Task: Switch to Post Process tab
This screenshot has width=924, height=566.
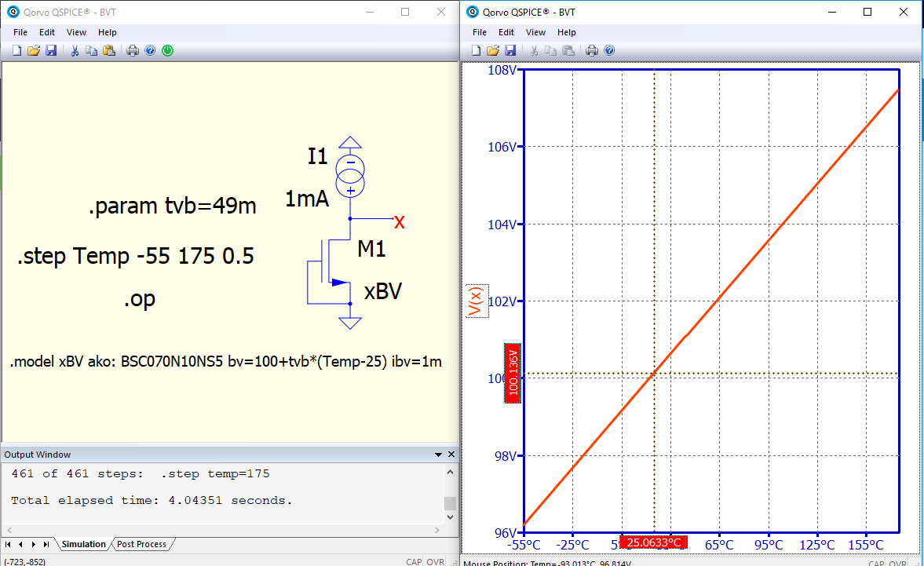Action: point(141,544)
